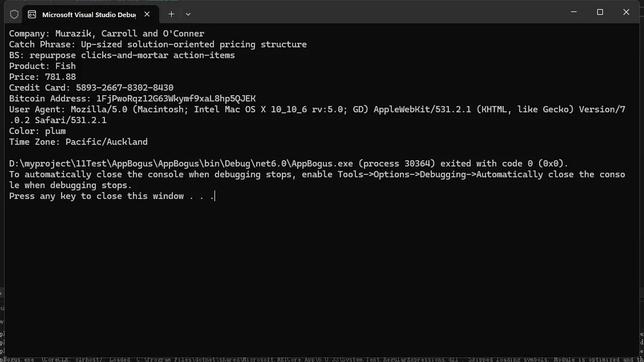The width and height of the screenshot is (644, 362).
Task: Click the 'Product: Fish' output line
Action: pyautogui.click(x=42, y=66)
